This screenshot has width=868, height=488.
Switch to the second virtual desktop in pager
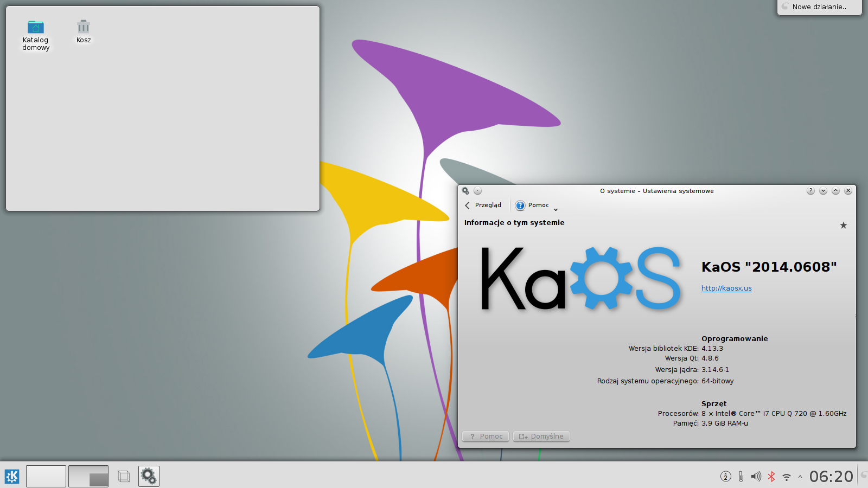point(88,476)
